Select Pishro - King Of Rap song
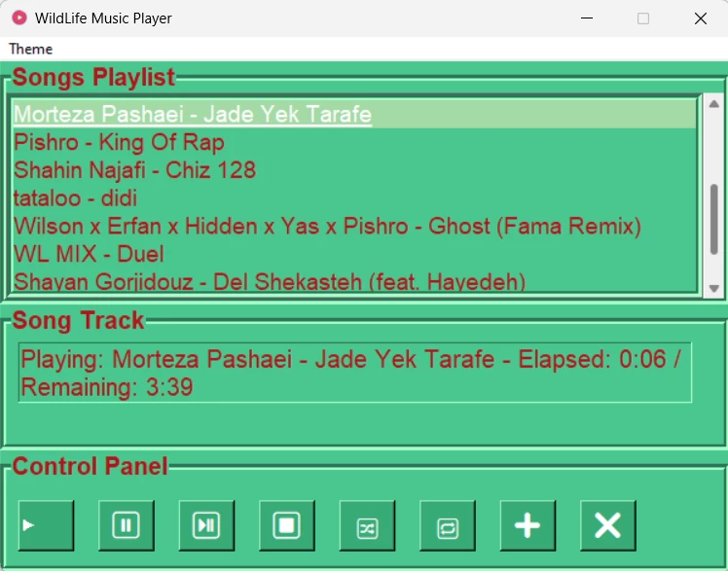The width and height of the screenshot is (728, 571). tap(119, 143)
